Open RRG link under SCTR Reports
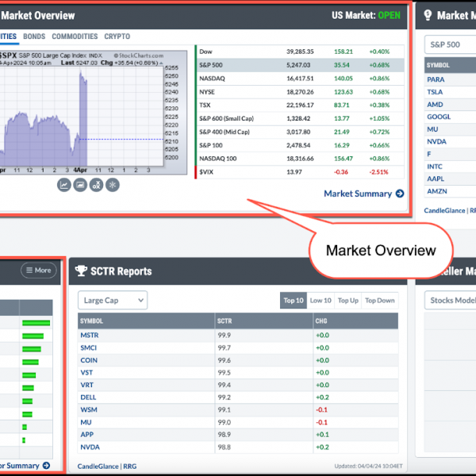Screen dimensions: 476x476 [130, 466]
